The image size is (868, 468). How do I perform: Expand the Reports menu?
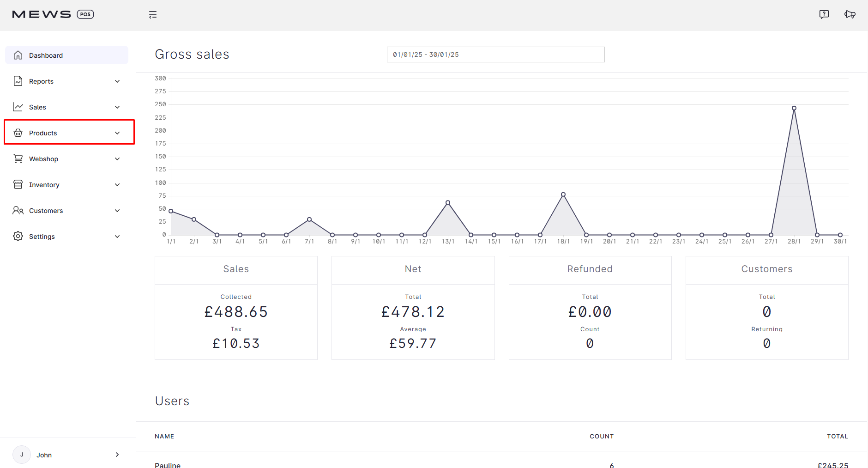[x=118, y=81]
